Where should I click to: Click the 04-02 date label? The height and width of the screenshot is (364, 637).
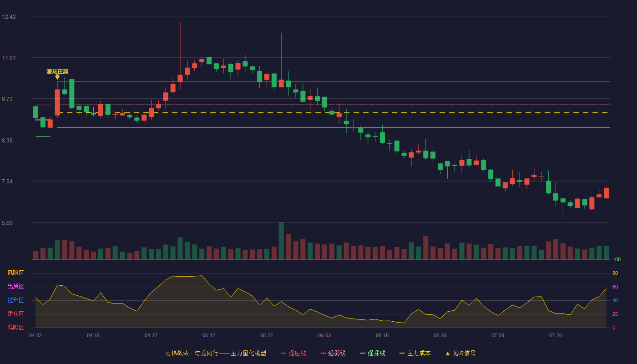(35, 335)
